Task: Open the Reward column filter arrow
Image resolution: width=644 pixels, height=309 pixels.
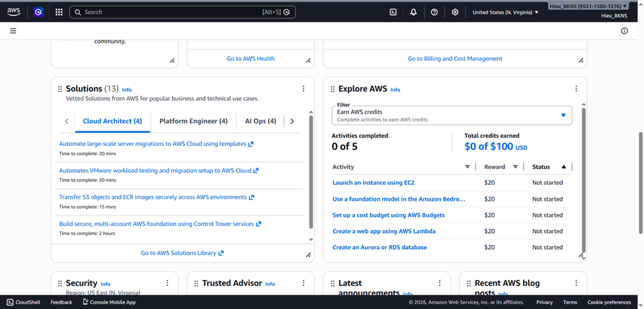Action: click(516, 167)
